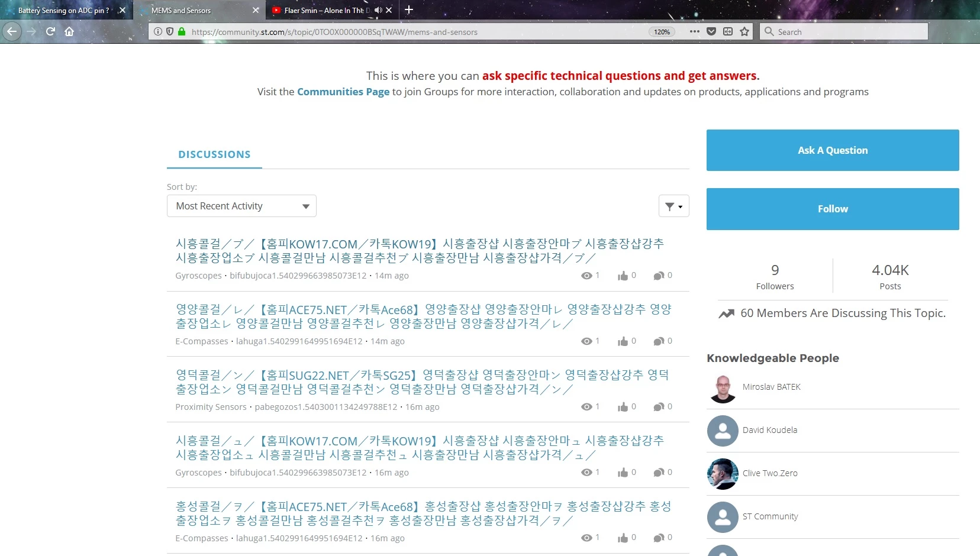This screenshot has height=556, width=980.
Task: Click the Ask A Question button
Action: click(833, 150)
